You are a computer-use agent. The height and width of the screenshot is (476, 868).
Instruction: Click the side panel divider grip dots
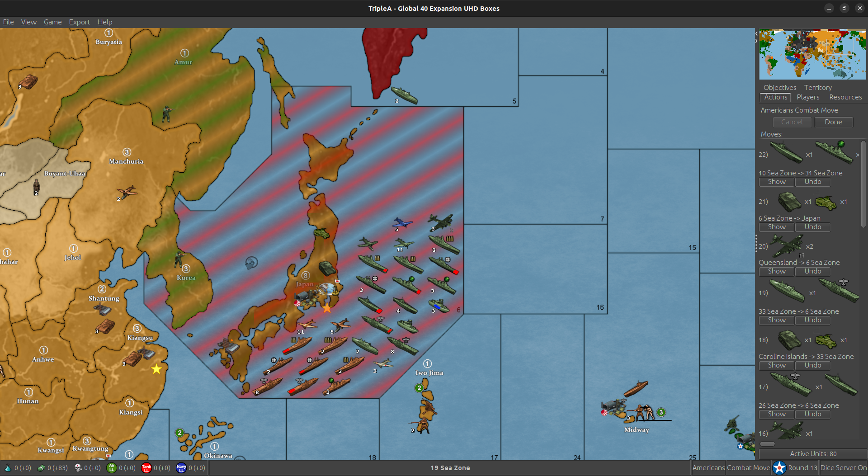click(756, 243)
